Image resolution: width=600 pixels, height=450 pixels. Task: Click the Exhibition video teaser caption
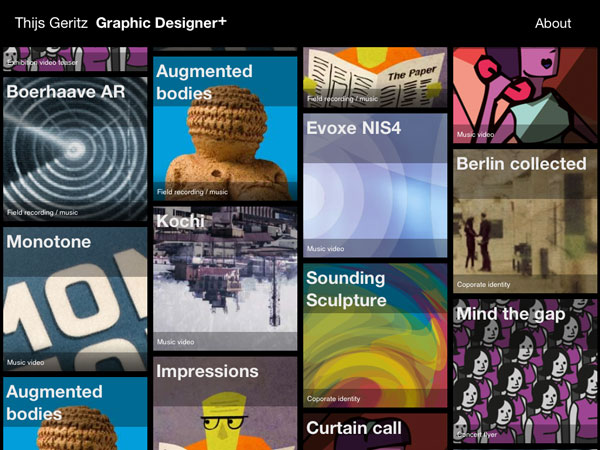coord(41,62)
